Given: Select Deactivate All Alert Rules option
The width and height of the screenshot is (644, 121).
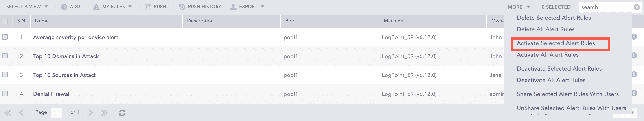Looking at the screenshot, I should pos(551,80).
